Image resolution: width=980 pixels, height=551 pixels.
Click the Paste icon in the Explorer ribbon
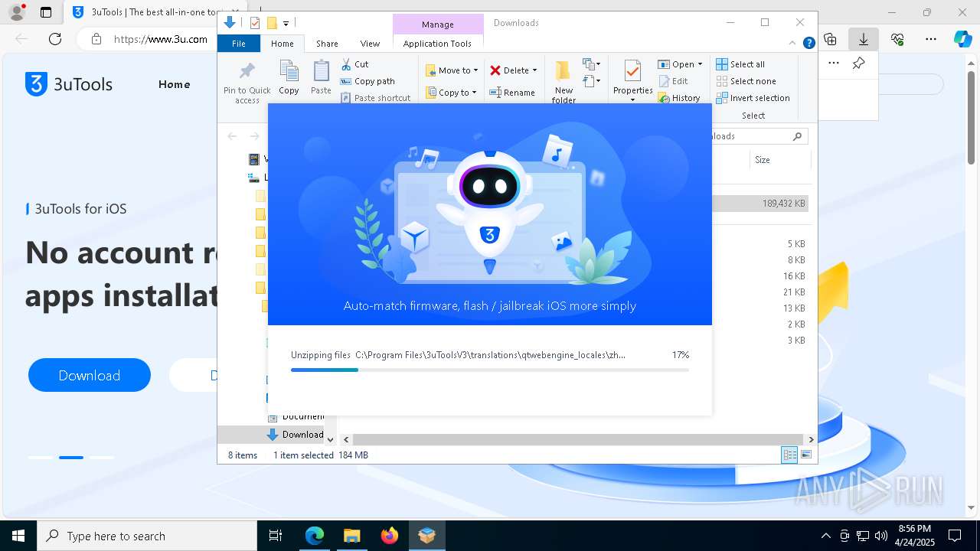tap(321, 77)
